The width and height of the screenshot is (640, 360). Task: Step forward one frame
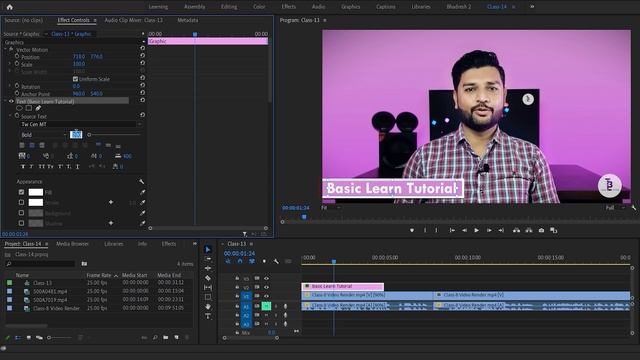tap(489, 230)
